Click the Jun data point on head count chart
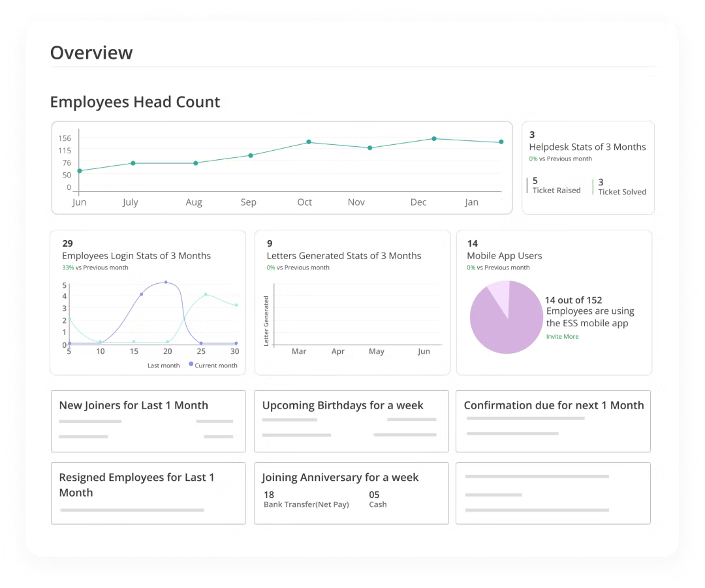 click(x=80, y=171)
